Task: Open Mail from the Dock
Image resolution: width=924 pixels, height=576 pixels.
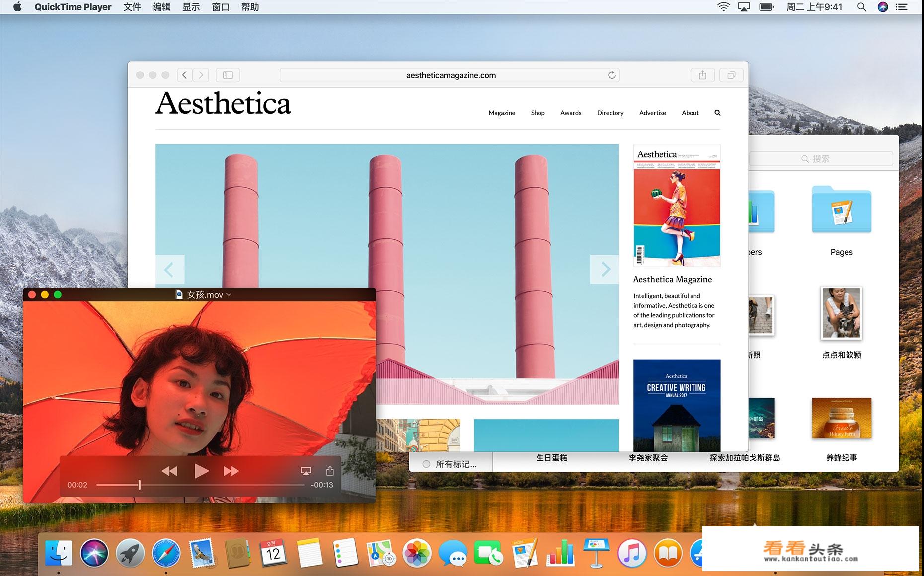Action: point(202,553)
